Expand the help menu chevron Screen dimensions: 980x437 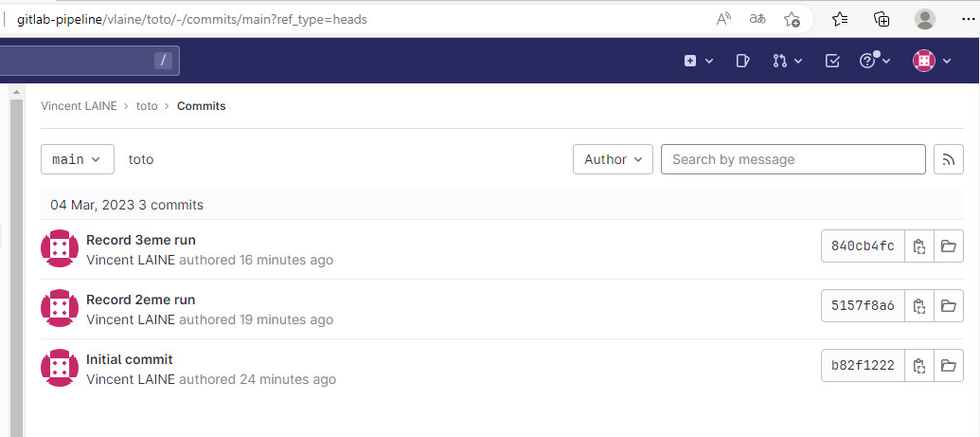pos(885,61)
